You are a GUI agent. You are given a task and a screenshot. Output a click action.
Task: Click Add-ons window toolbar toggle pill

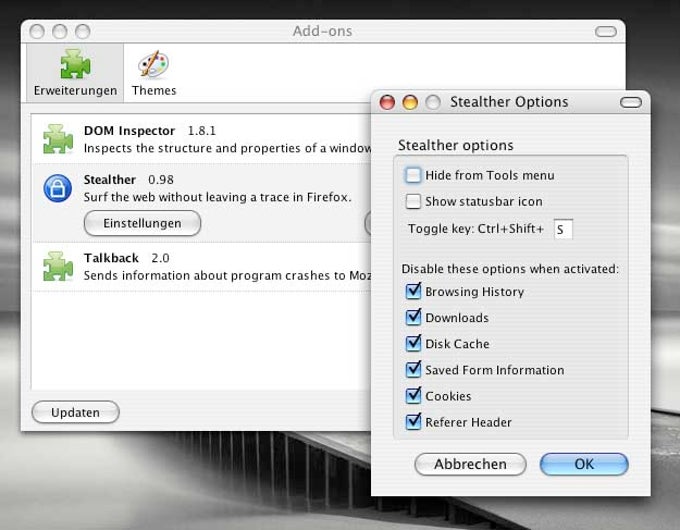(x=605, y=32)
